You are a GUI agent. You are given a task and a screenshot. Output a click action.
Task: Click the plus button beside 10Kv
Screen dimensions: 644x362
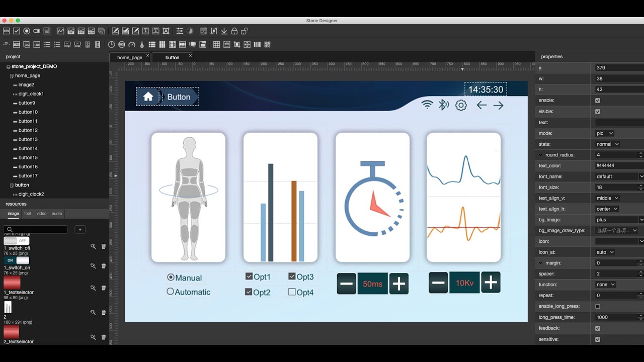pos(491,283)
